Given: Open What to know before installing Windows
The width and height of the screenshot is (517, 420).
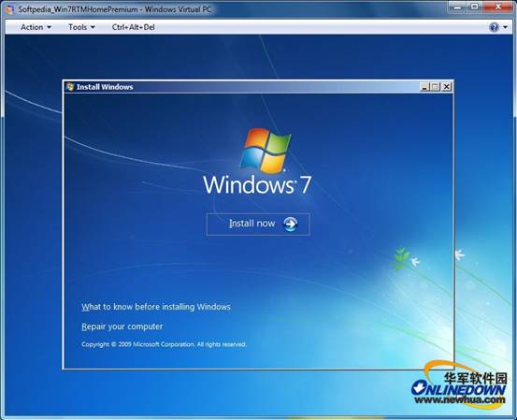Looking at the screenshot, I should (156, 307).
